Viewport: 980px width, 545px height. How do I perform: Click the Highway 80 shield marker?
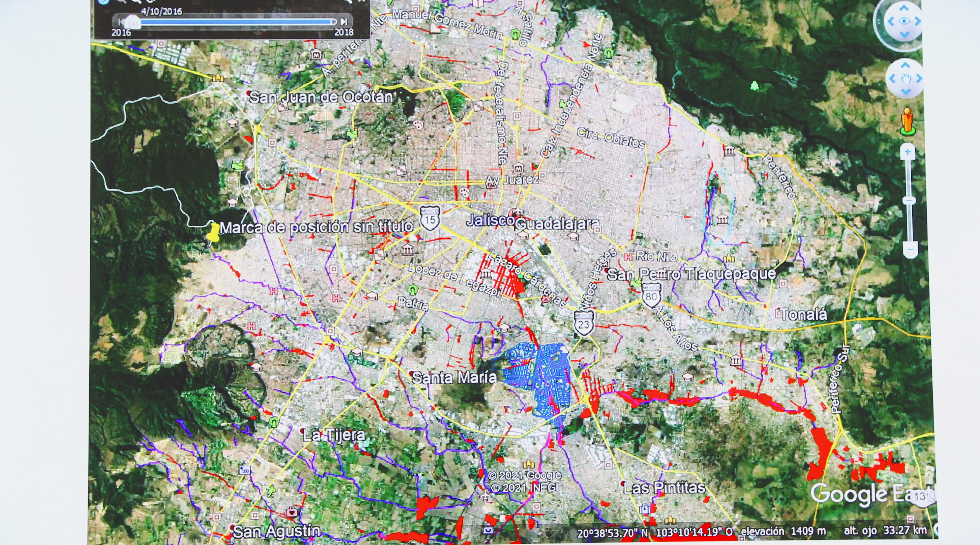[x=651, y=295]
